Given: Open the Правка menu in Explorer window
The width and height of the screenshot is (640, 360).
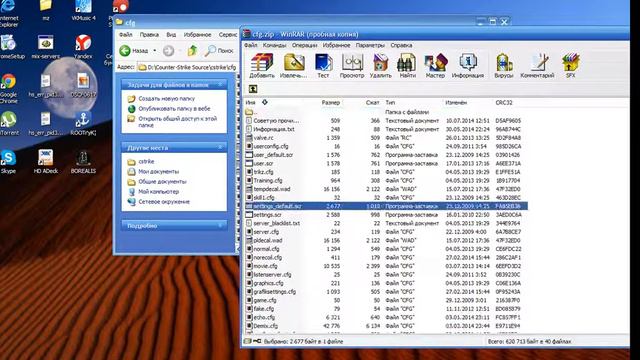Looking at the screenshot, I should tap(149, 35).
